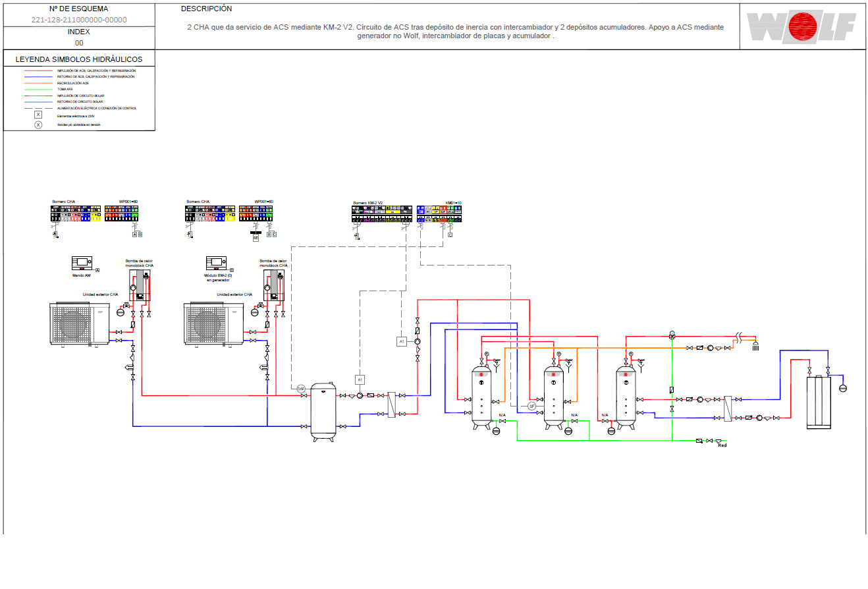Click the Bornero KM-2 V2 terminal block
This screenshot has height=589, width=868.
[383, 213]
